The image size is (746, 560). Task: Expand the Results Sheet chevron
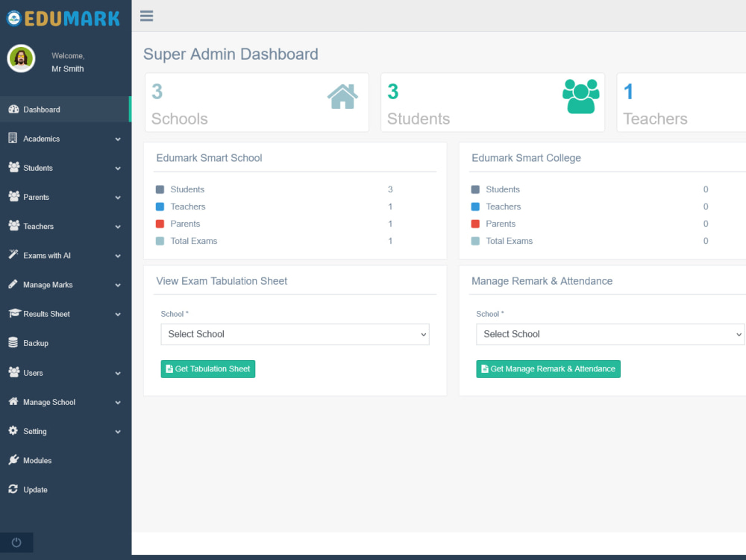point(118,314)
